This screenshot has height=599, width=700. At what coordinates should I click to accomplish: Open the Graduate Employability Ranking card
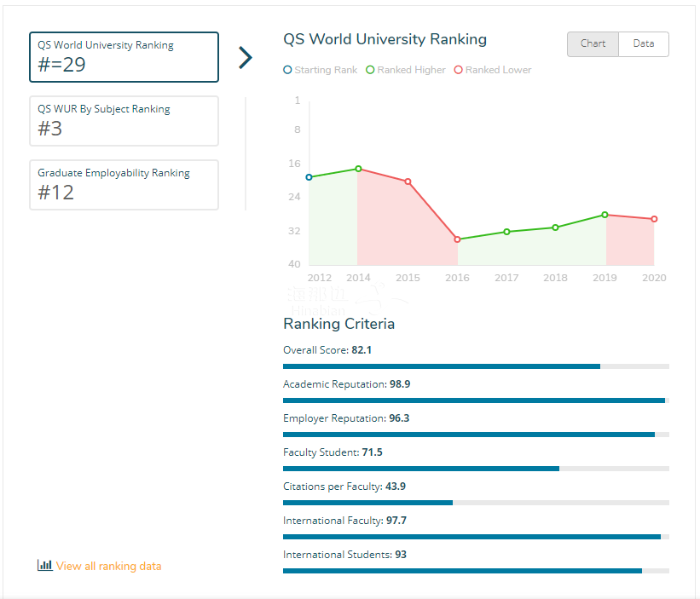[124, 185]
